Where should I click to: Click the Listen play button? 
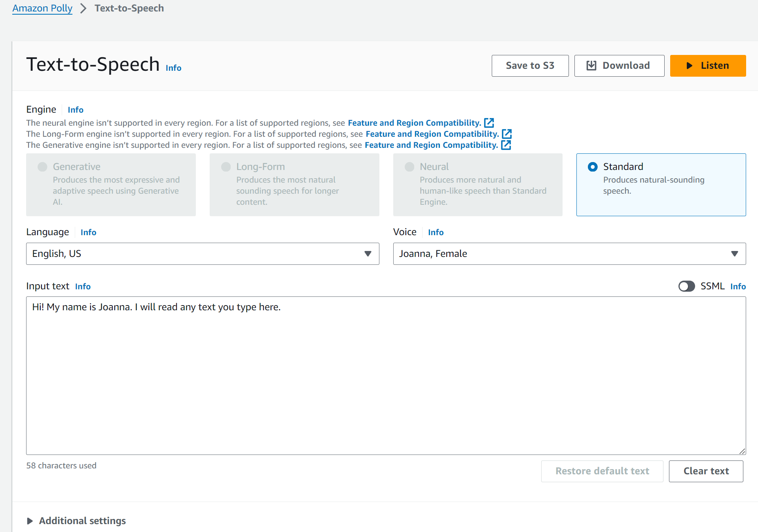point(707,66)
